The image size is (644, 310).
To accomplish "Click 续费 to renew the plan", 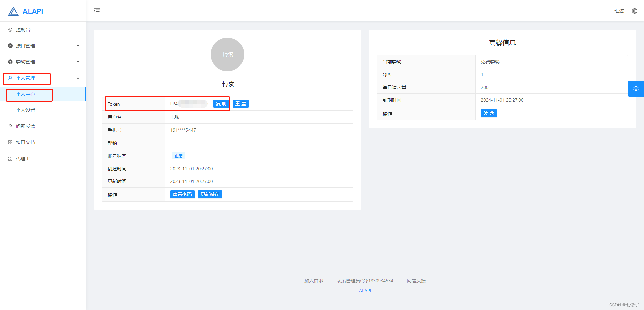I will click(x=489, y=113).
